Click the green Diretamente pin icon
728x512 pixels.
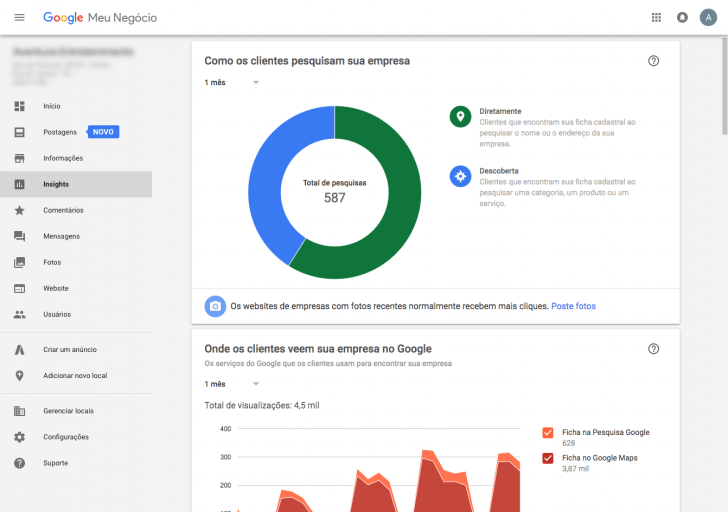[460, 117]
